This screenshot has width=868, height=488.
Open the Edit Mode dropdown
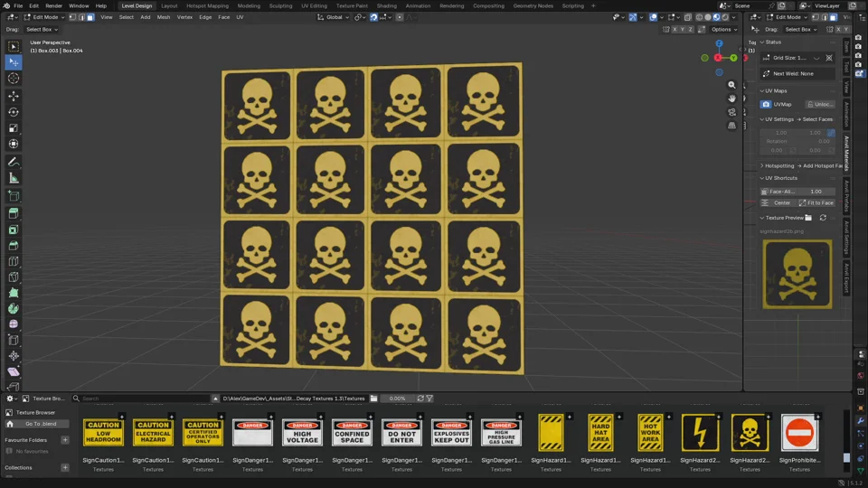(x=43, y=17)
